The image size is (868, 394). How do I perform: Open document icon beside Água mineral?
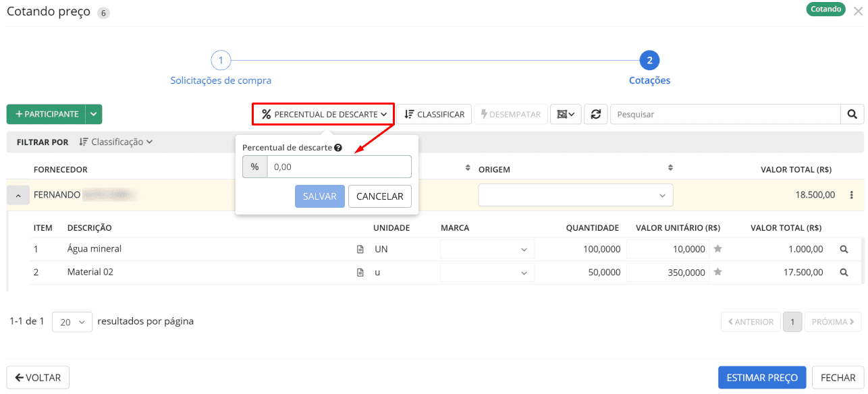[360, 249]
